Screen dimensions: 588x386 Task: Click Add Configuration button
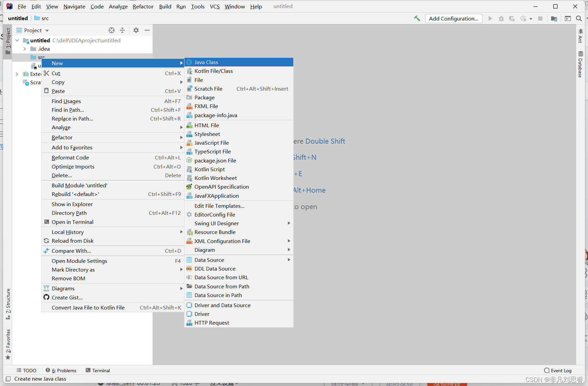pos(454,18)
